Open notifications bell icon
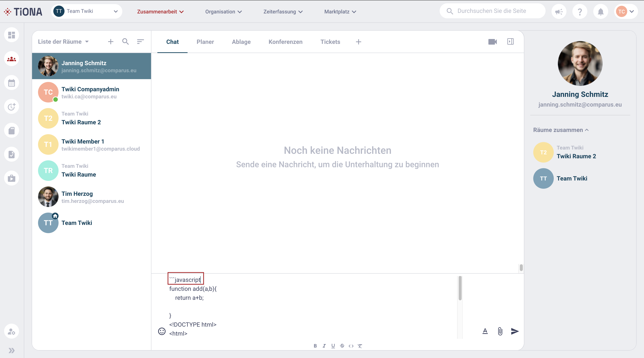Viewport: 644px width, 358px height. (601, 12)
